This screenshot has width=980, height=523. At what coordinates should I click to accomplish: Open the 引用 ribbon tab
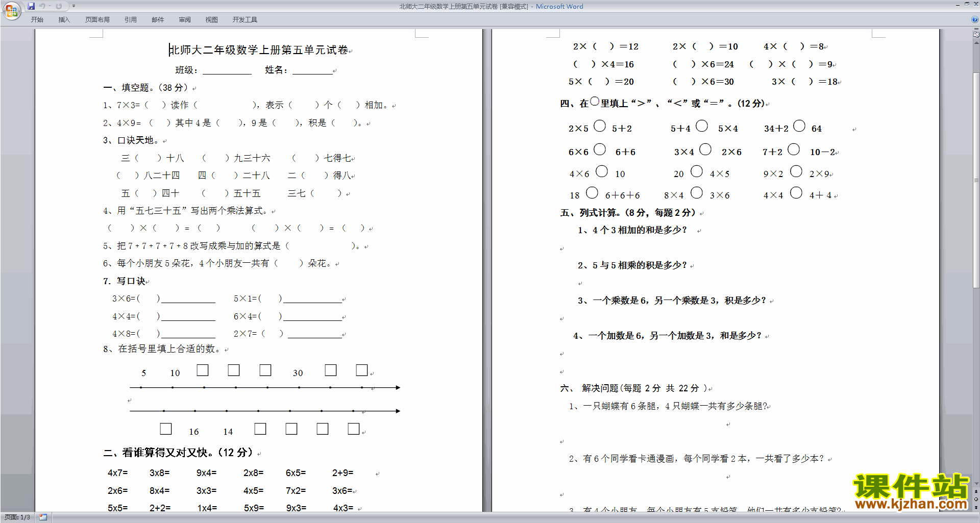pos(131,19)
